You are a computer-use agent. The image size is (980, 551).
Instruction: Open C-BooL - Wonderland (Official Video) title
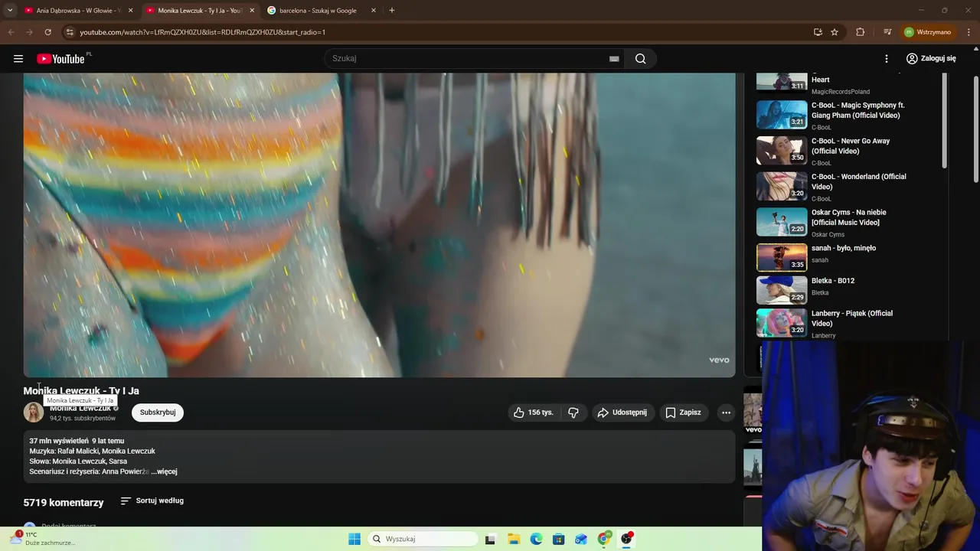(x=859, y=181)
